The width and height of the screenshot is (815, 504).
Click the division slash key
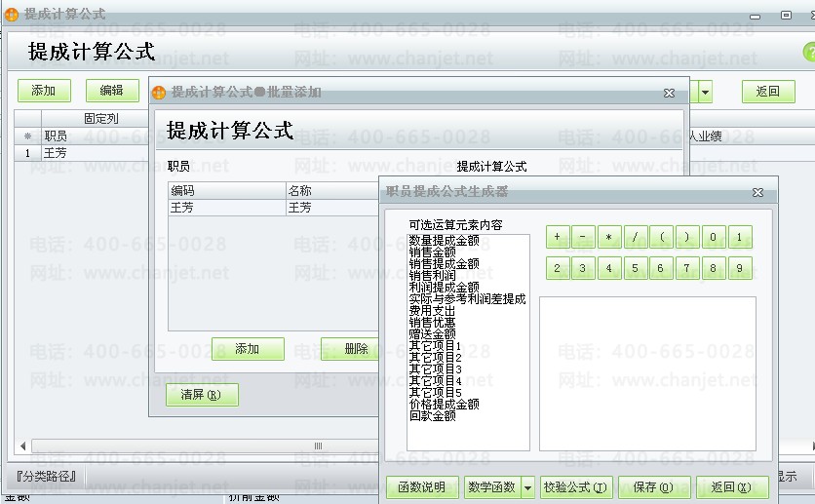click(x=635, y=238)
